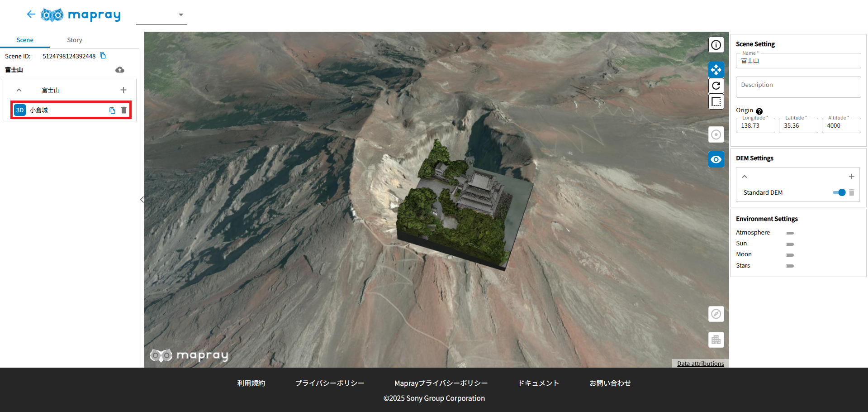Image resolution: width=868 pixels, height=412 pixels.
Task: Select the move tool on map toolbar
Action: click(716, 70)
